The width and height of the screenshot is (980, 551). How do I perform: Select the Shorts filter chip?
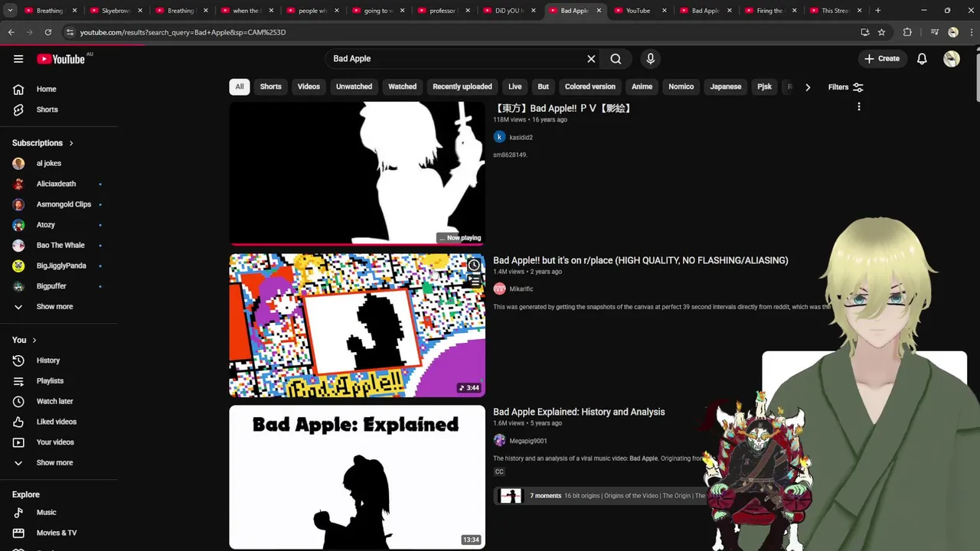coord(270,86)
